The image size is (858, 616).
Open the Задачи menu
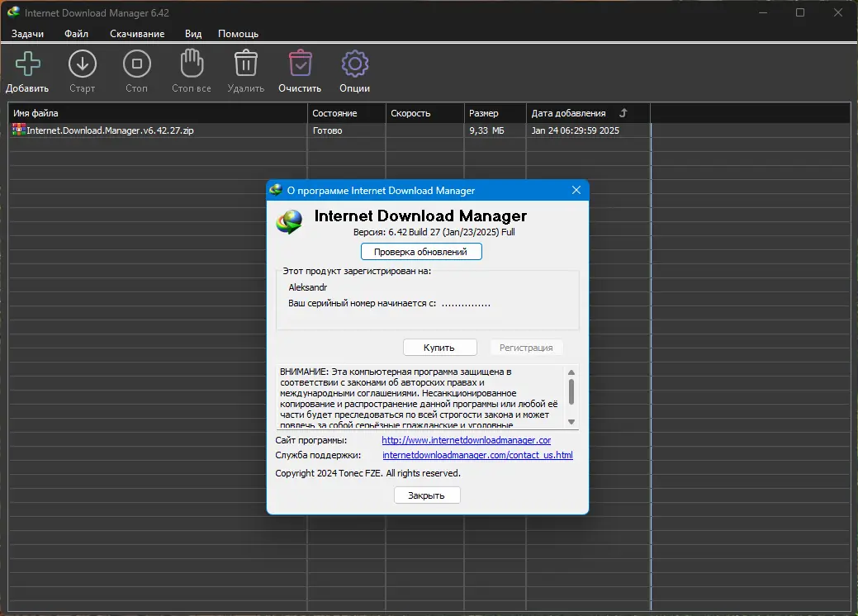click(x=27, y=34)
